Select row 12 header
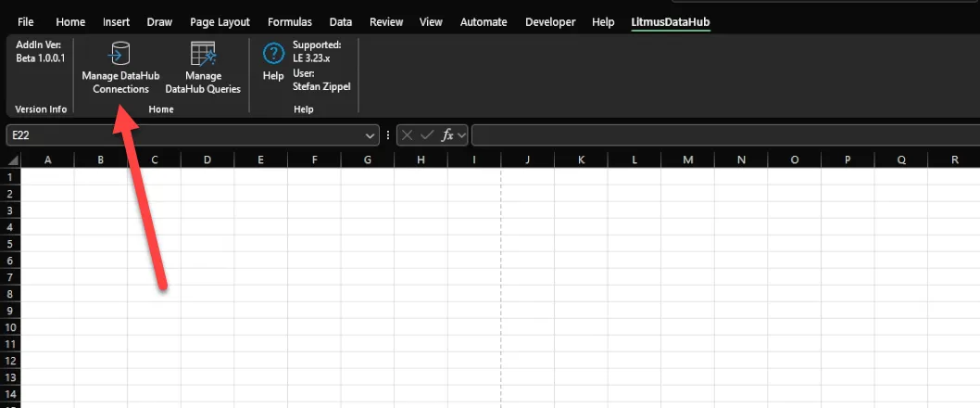Viewport: 980px width, 408px height. 10,361
